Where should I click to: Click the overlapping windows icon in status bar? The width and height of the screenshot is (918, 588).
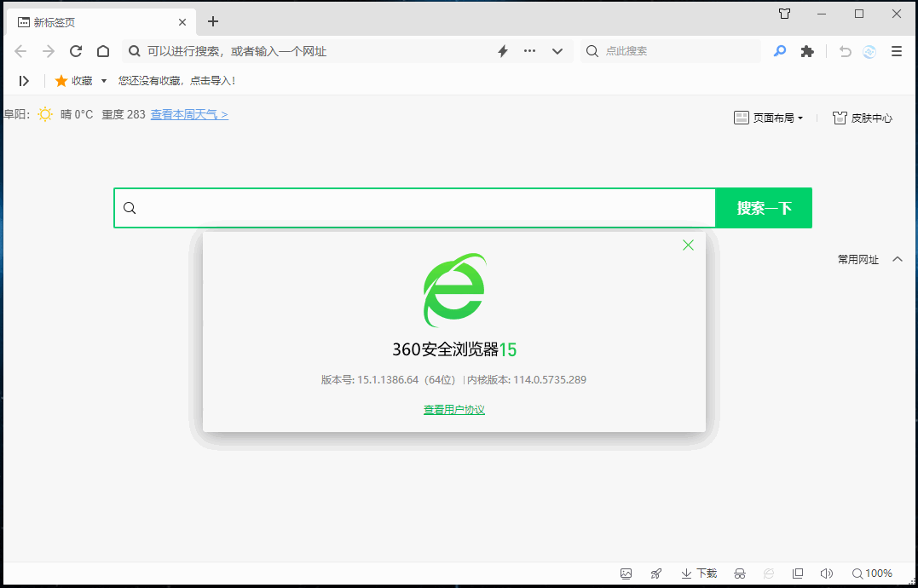pyautogui.click(x=798, y=574)
